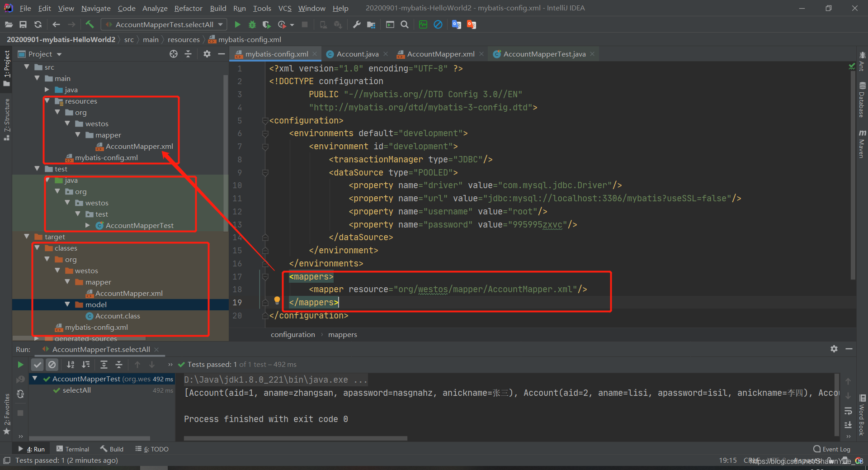Open Project Structure folder icon
Image resolution: width=868 pixels, height=470 pixels.
pos(371,24)
